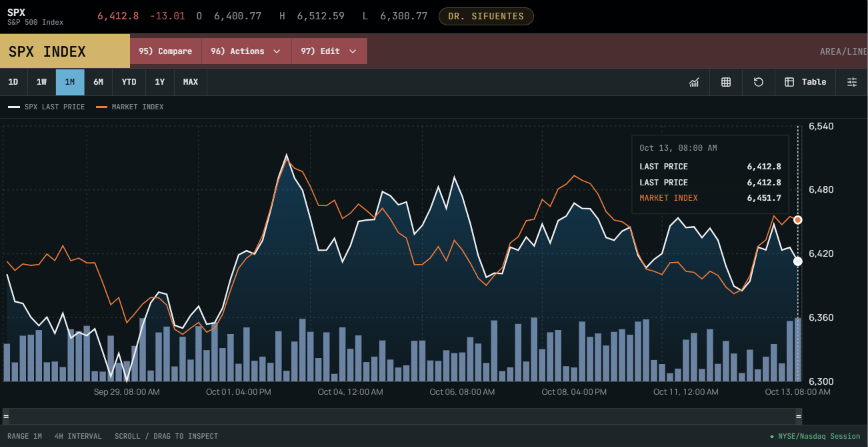Click the Sep 29, 08:00 AM axis label
868x447 pixels.
click(127, 392)
